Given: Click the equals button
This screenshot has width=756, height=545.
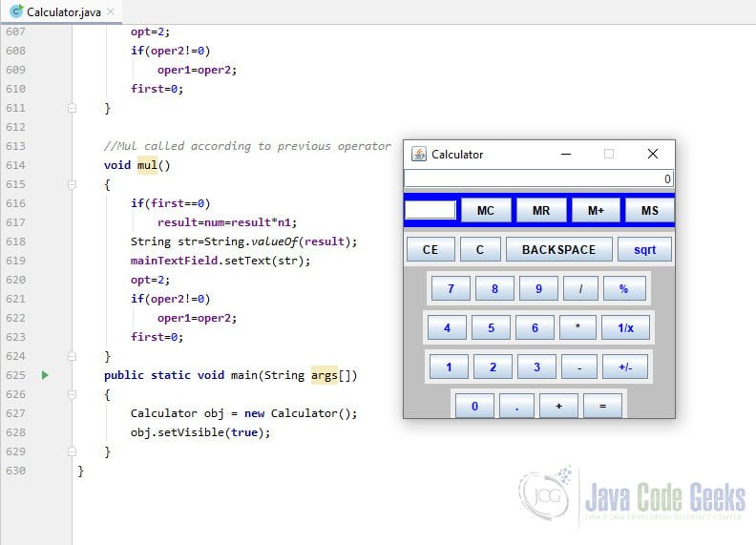Looking at the screenshot, I should [x=602, y=406].
